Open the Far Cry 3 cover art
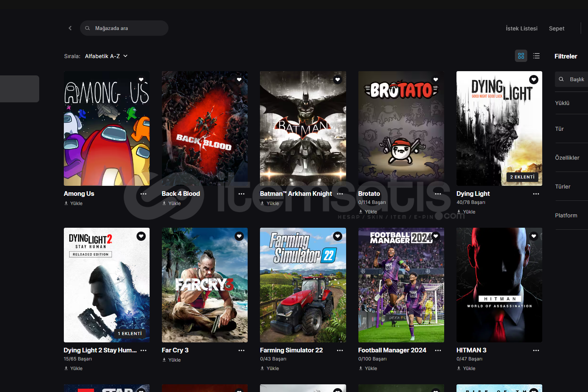This screenshot has height=392, width=588. coord(205,285)
